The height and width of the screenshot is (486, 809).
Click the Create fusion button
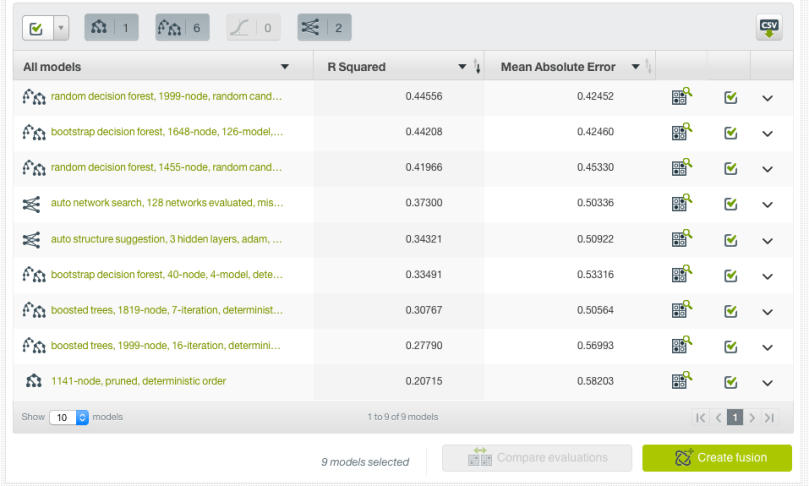click(716, 458)
